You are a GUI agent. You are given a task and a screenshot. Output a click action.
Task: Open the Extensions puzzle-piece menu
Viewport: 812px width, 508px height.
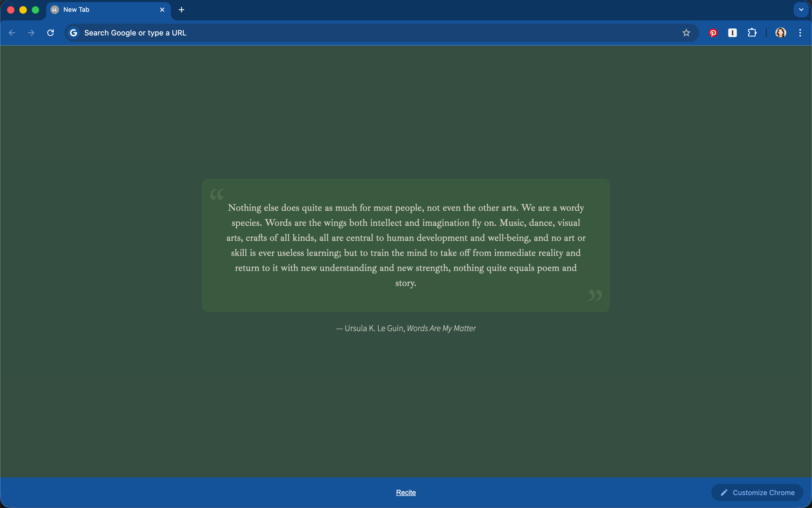coord(752,33)
